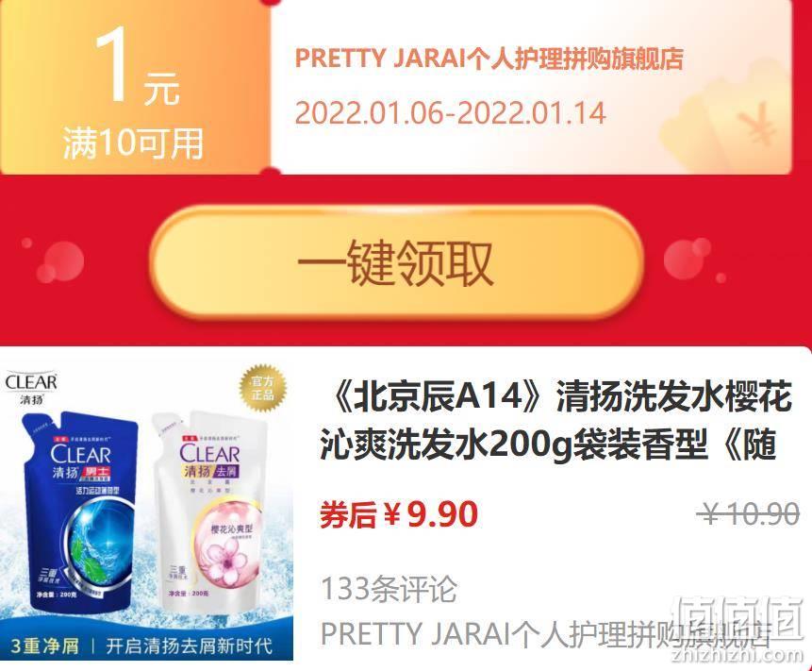Click the 券后￥9.90 discounted price
This screenshot has height=671, width=812.
pos(399,514)
